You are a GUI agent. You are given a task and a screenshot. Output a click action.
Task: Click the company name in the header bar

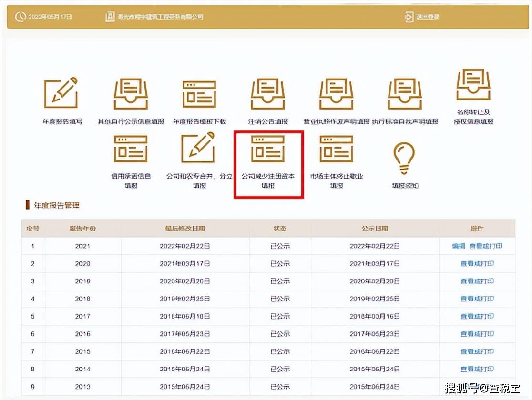pos(160,16)
